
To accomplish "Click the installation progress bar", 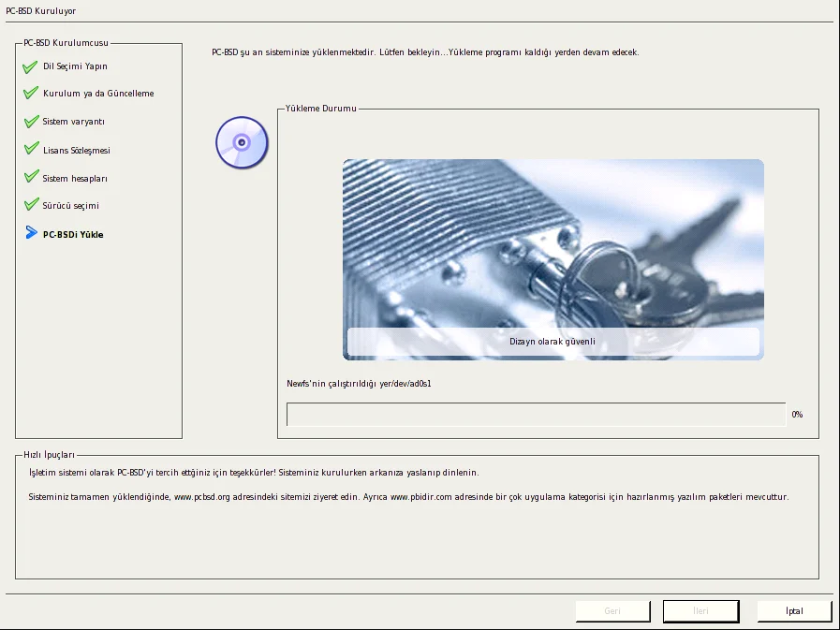I will pos(537,415).
